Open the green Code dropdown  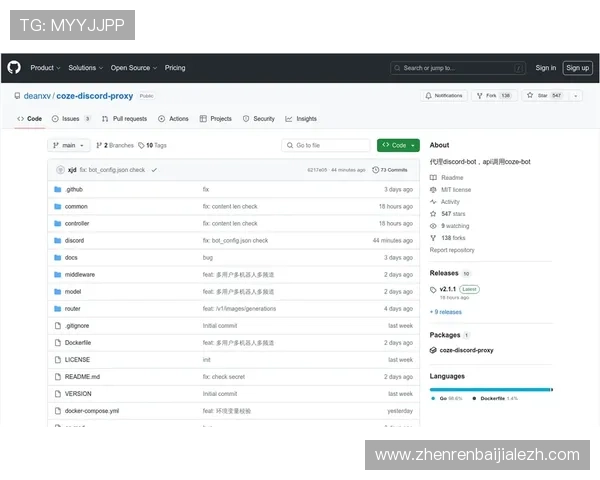tap(398, 145)
